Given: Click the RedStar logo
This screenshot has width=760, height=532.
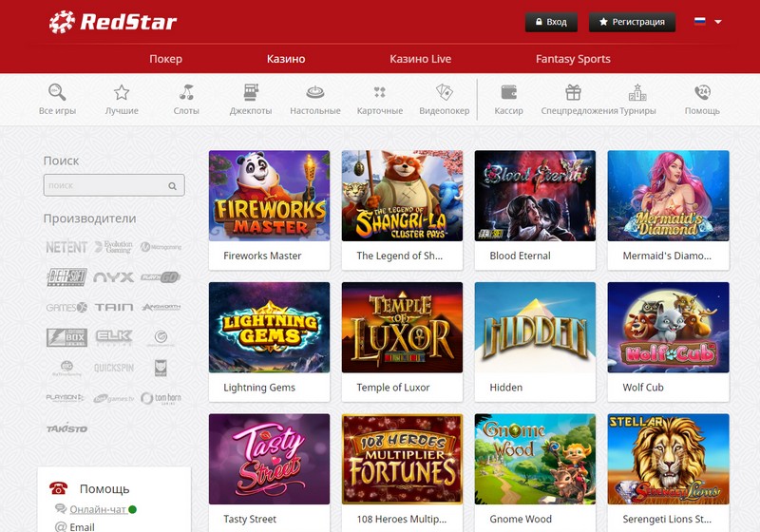Looking at the screenshot, I should point(113,22).
